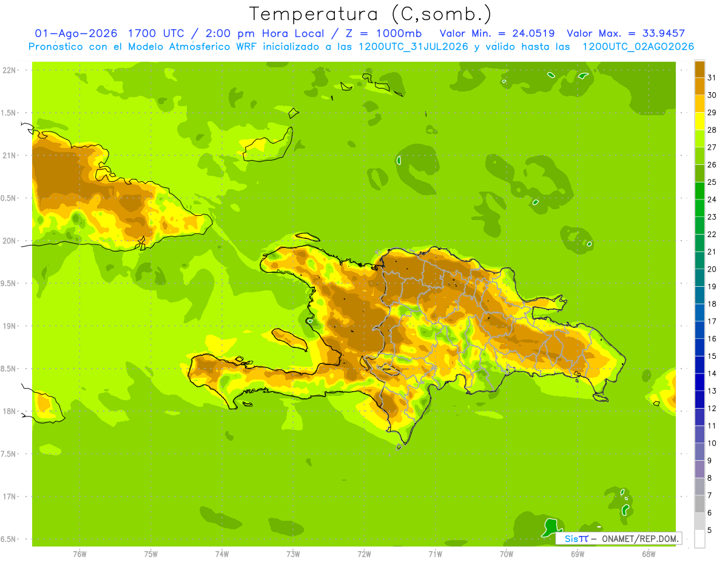Click the orange swatch between legend values 30 and 31
The image size is (728, 562).
coord(699,87)
